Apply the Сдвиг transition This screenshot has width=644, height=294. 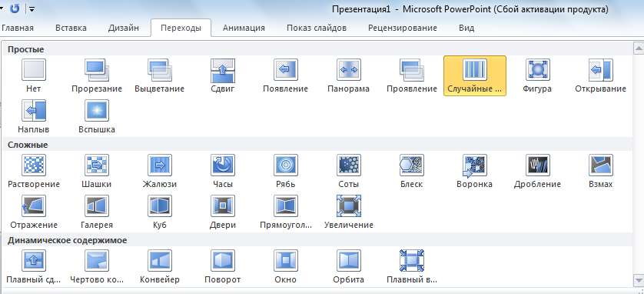pyautogui.click(x=223, y=75)
